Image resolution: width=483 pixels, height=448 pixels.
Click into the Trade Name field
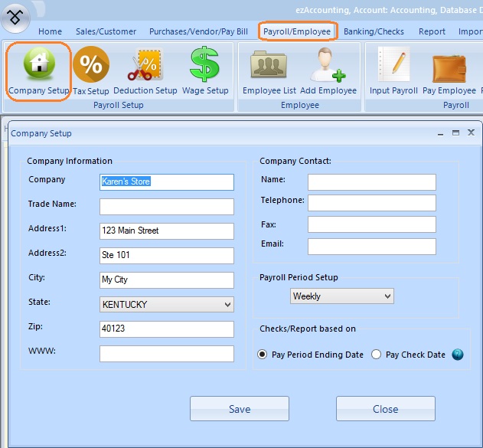(166, 207)
